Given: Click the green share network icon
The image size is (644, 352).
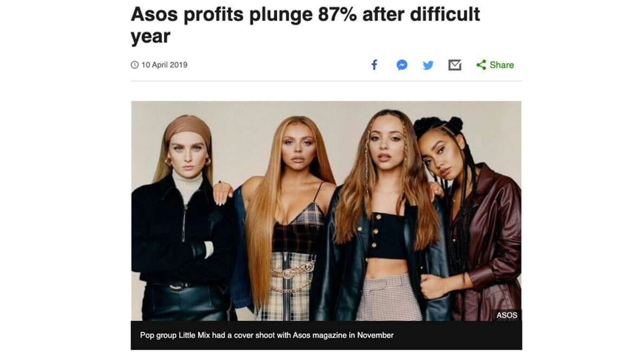Looking at the screenshot, I should [481, 65].
